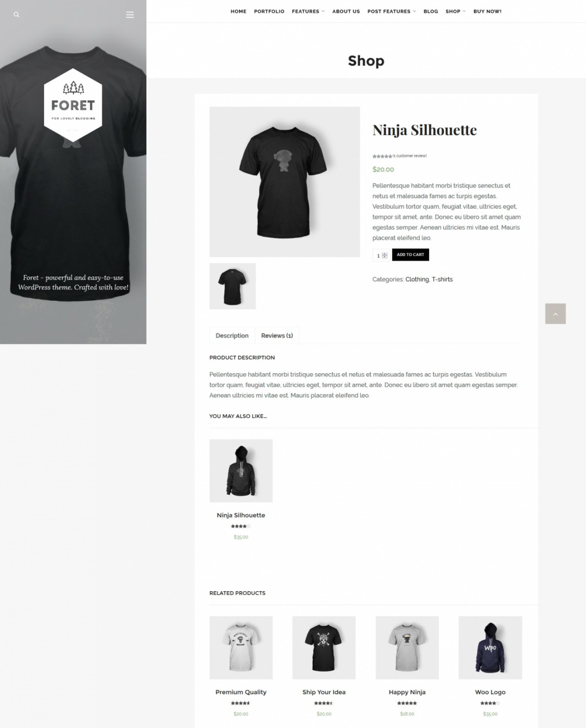Image resolution: width=586 pixels, height=728 pixels.
Task: Click the product star rating
Action: point(382,156)
